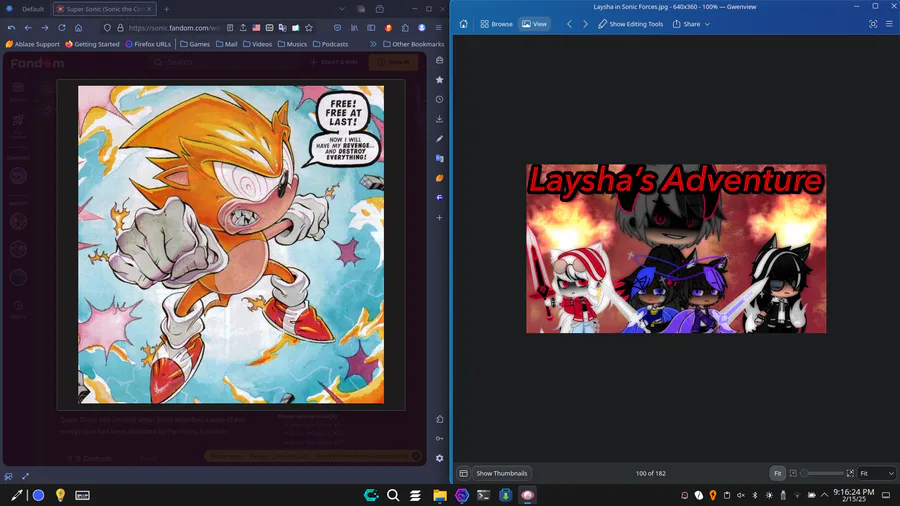Toggle Gwenview View mode button
The image size is (900, 506).
(x=534, y=24)
